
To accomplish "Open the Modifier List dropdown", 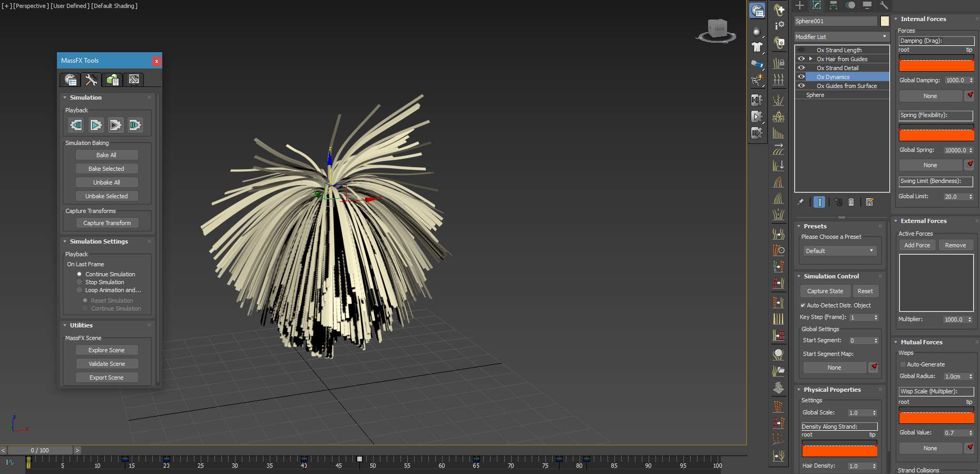I will pos(841,37).
